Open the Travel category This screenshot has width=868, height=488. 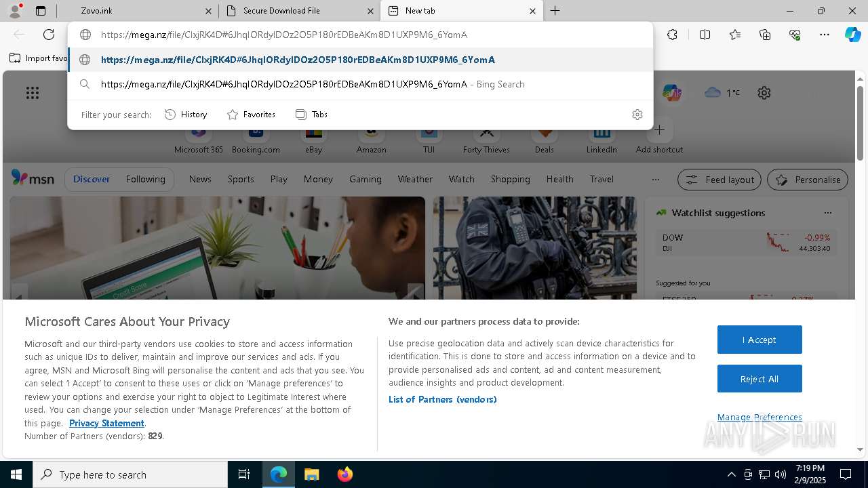coord(601,179)
